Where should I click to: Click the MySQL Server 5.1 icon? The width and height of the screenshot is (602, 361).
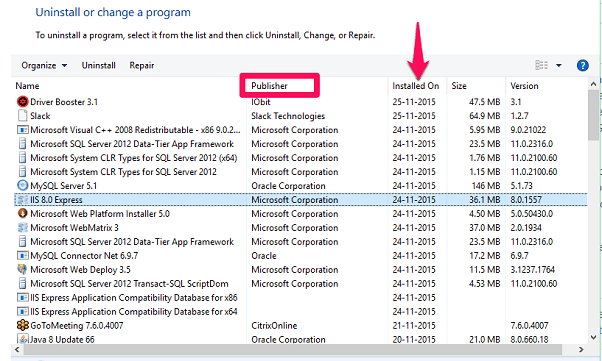coord(23,185)
